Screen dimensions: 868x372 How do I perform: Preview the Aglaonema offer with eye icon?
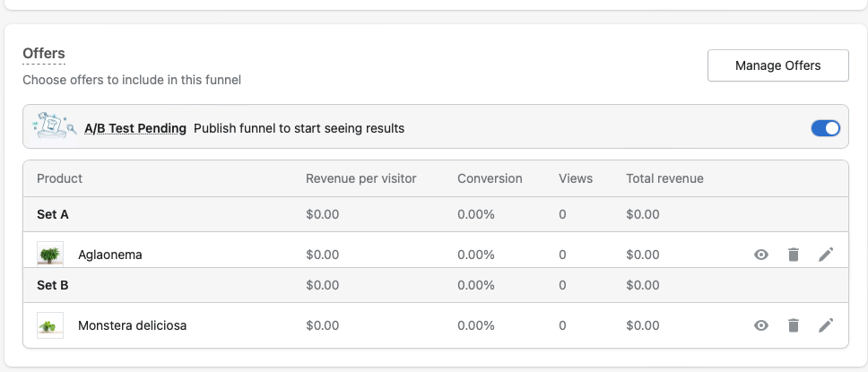click(761, 255)
